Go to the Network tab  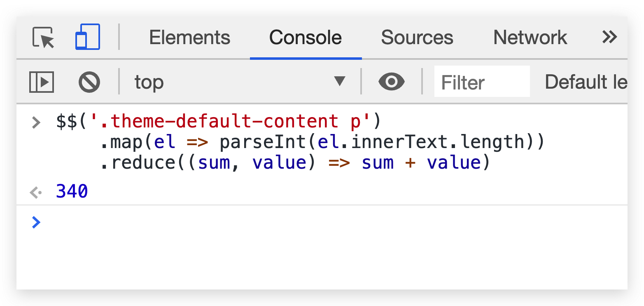click(530, 38)
